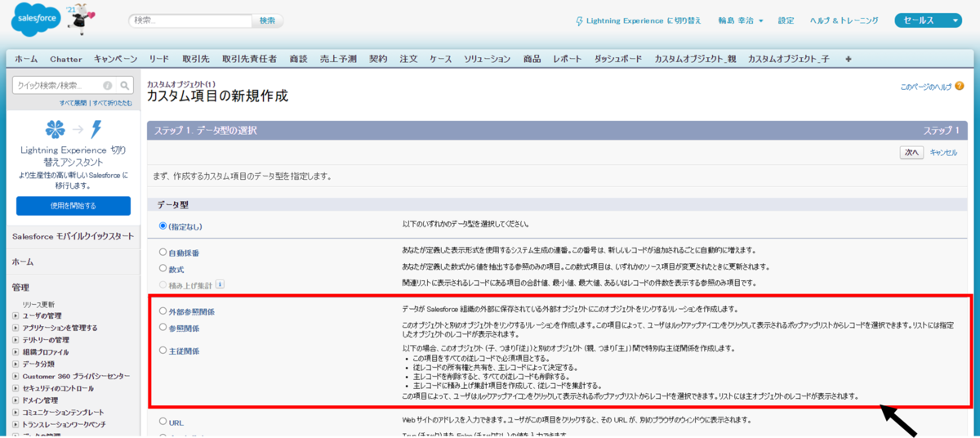Click the lightning bolt icon beside Lightning Experience link
This screenshot has height=438, width=980.
point(580,20)
